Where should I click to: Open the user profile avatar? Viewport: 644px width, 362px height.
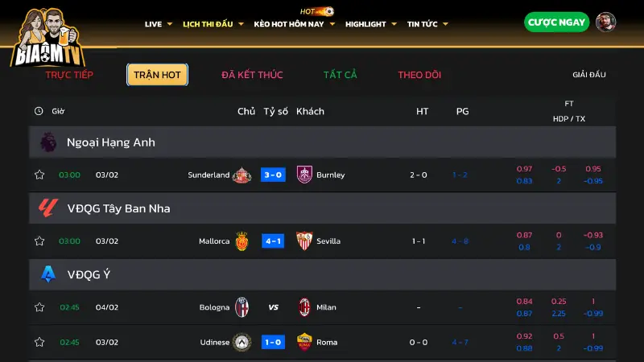[x=605, y=23]
